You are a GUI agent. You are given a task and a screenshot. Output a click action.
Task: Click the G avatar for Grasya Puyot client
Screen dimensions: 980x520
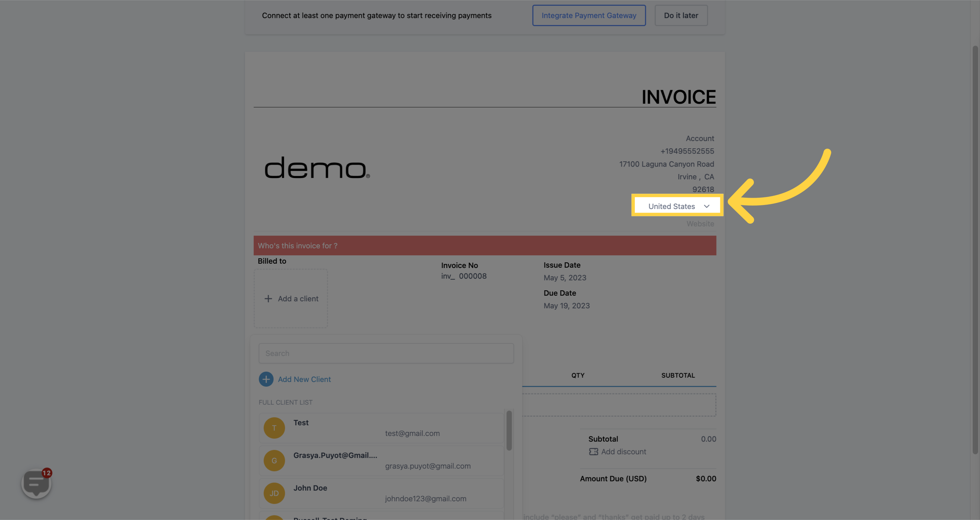[274, 461]
